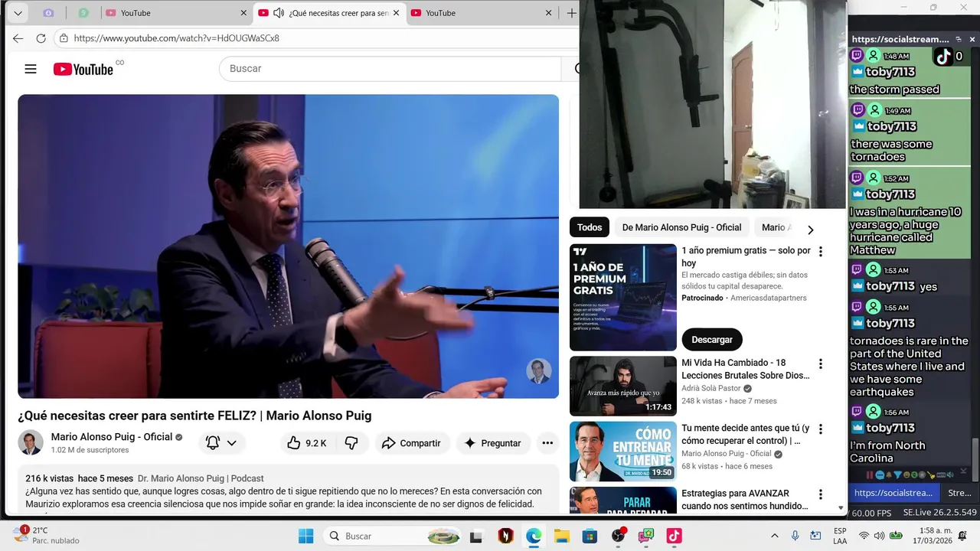The image size is (980, 551).
Task: Open the CÓMO ENTRENAR TU MENTE thumbnail
Action: point(623,452)
